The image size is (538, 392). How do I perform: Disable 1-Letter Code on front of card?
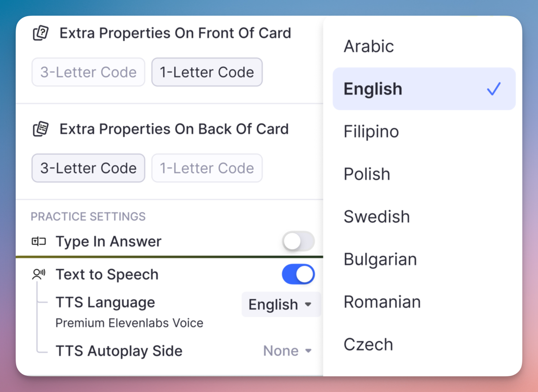coord(207,72)
